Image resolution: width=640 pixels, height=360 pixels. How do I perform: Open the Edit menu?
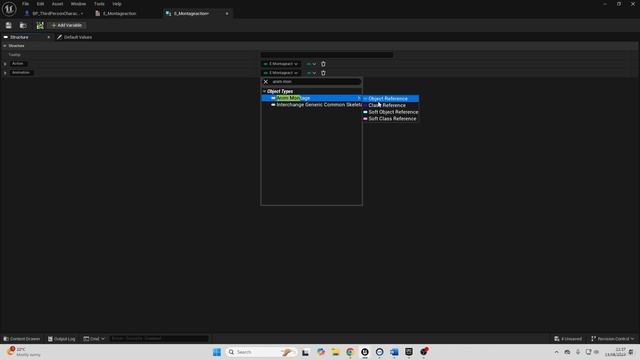(x=40, y=4)
